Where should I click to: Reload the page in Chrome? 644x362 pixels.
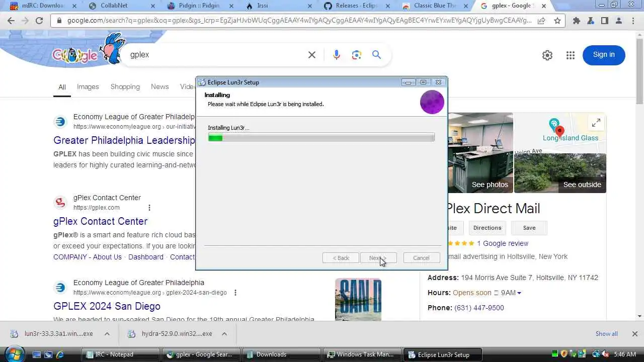39,21
